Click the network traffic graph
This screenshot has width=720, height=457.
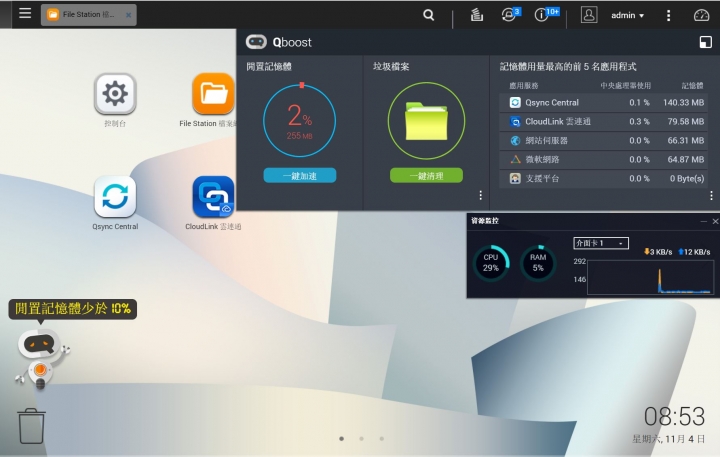[650, 277]
